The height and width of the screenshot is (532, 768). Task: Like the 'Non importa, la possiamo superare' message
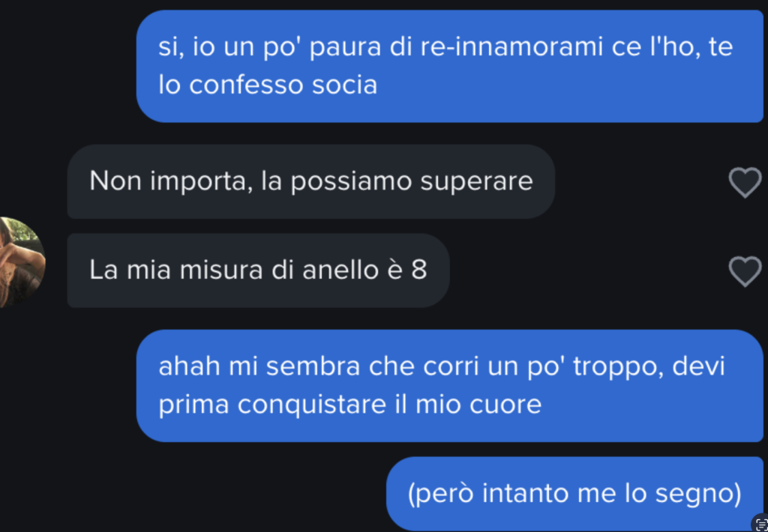pos(745,183)
